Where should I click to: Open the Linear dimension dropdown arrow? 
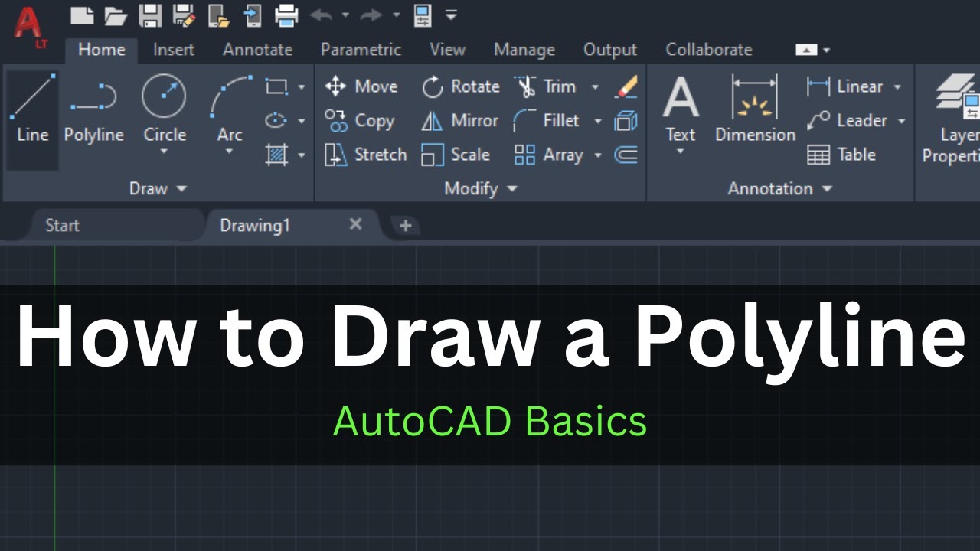click(897, 87)
